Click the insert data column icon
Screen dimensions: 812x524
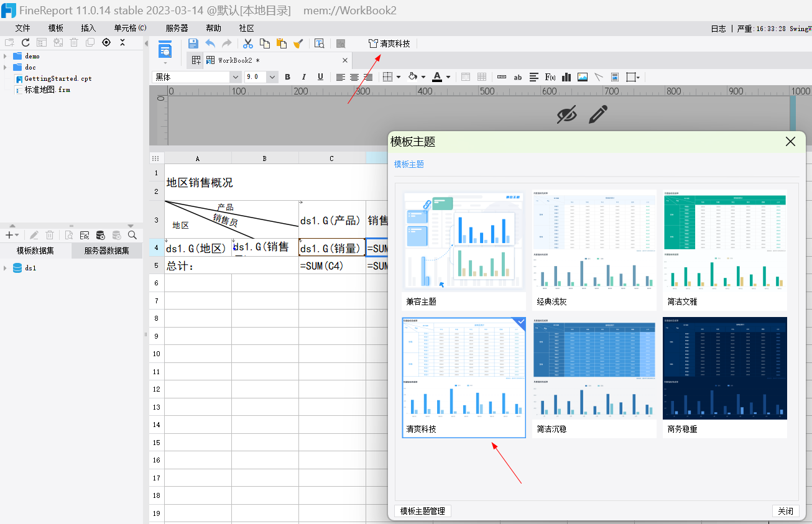point(501,77)
